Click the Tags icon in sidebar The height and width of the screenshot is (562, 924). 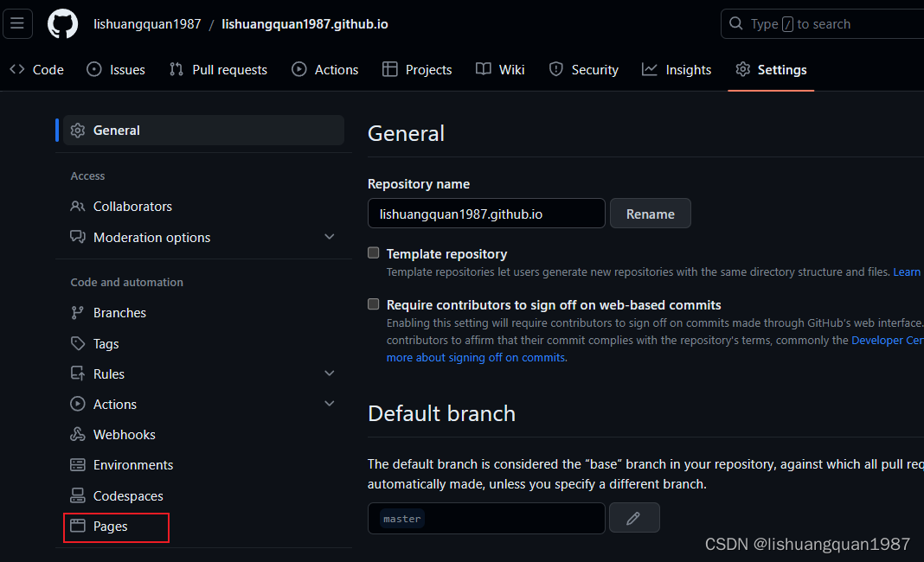(x=78, y=344)
